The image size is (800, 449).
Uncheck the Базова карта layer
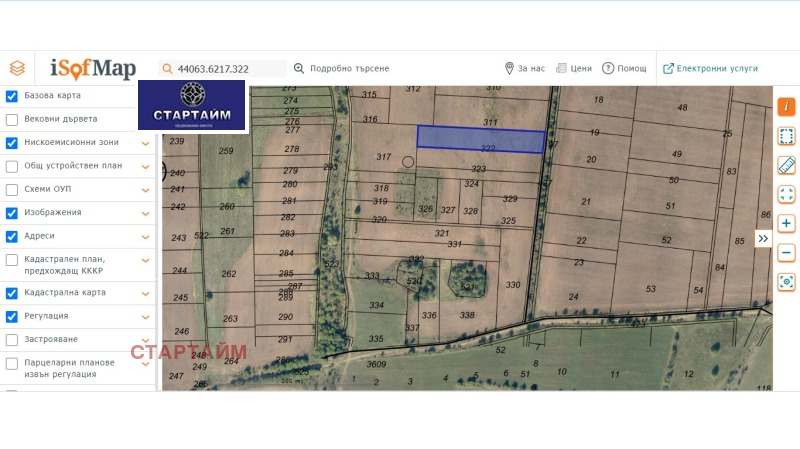pos(12,96)
